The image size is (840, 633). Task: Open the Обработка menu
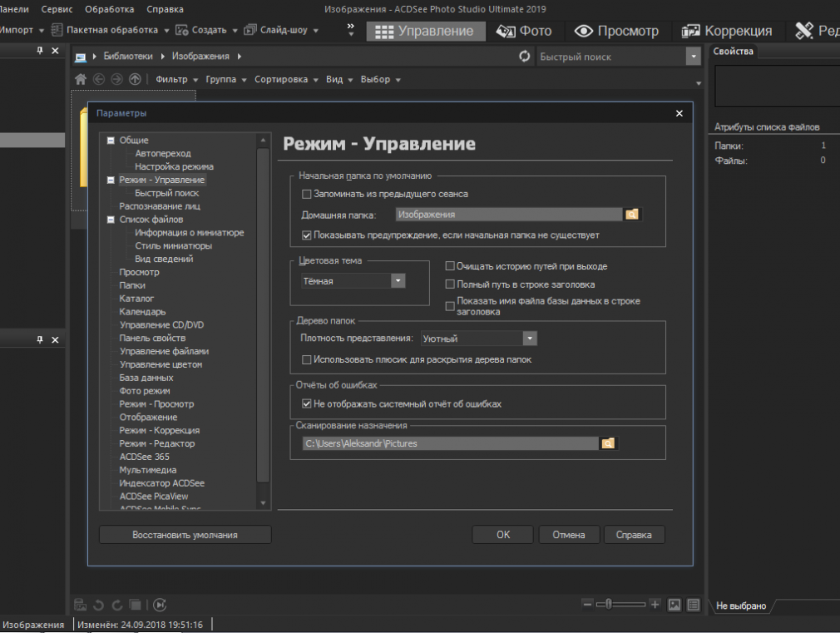pos(109,9)
